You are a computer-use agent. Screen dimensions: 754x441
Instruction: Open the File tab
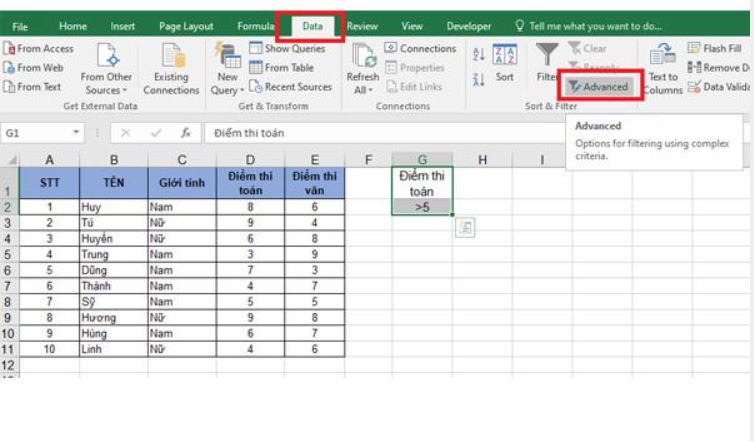click(20, 26)
